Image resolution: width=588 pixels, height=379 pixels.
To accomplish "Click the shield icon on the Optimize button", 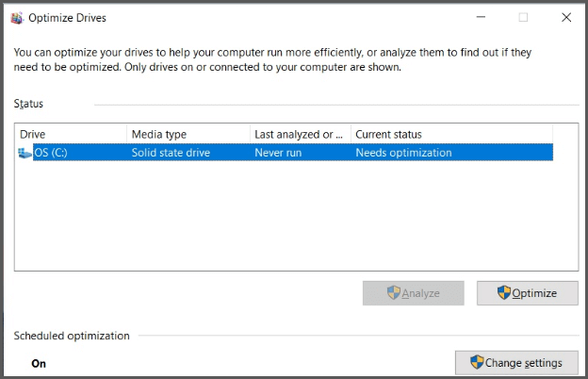I will tap(503, 292).
